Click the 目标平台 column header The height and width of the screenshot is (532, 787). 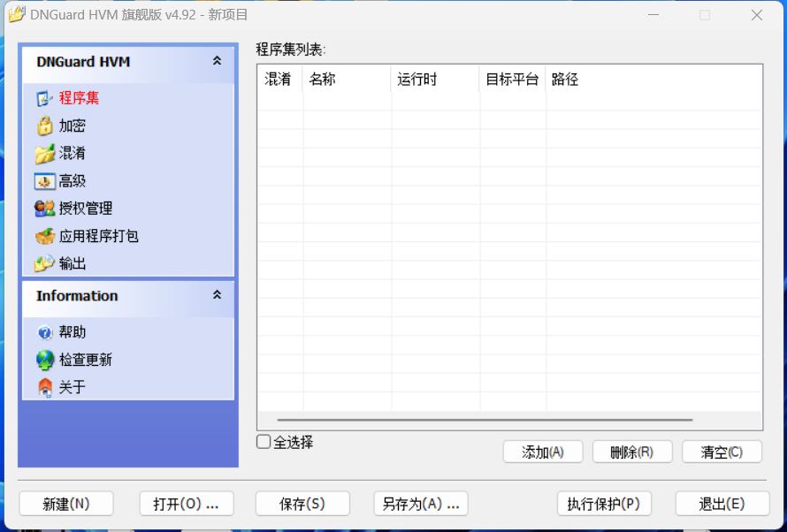click(x=513, y=80)
